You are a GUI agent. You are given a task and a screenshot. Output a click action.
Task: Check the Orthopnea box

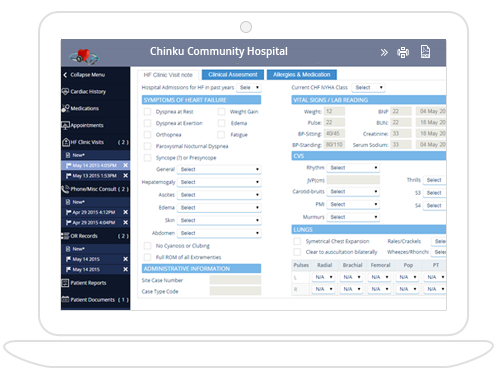pyautogui.click(x=147, y=135)
